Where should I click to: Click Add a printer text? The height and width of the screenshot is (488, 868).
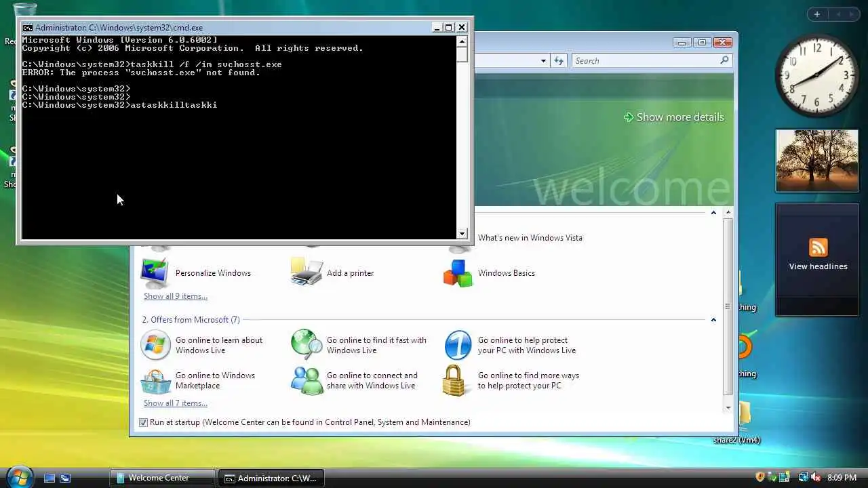point(350,273)
